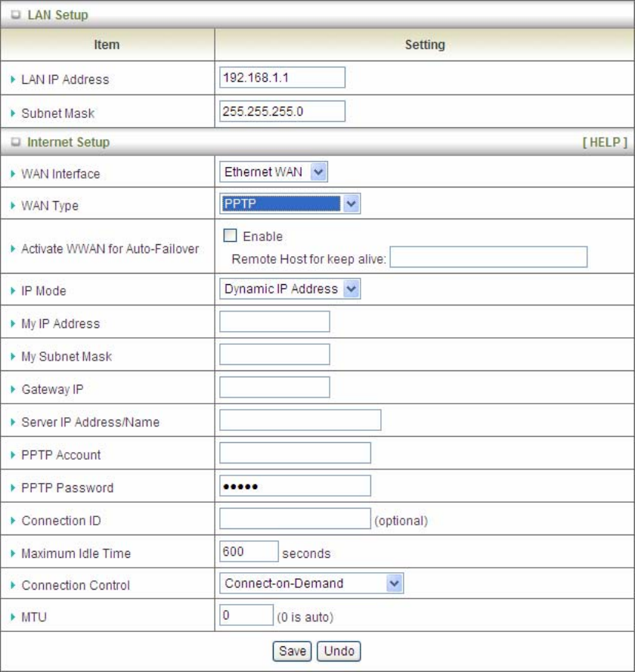635x672 pixels.
Task: Click the Save button
Action: [x=291, y=651]
